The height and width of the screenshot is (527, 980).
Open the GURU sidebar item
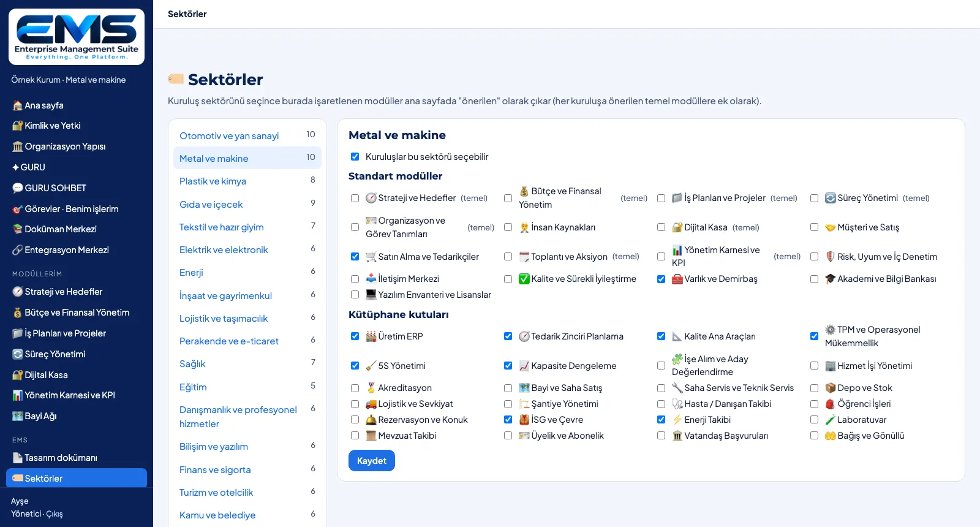tap(77, 167)
